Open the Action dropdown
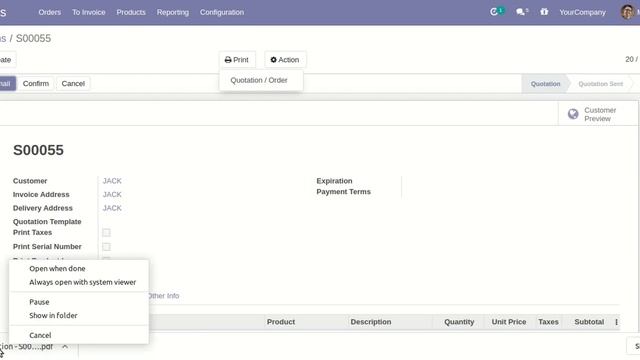This screenshot has width=640, height=360. 285,60
